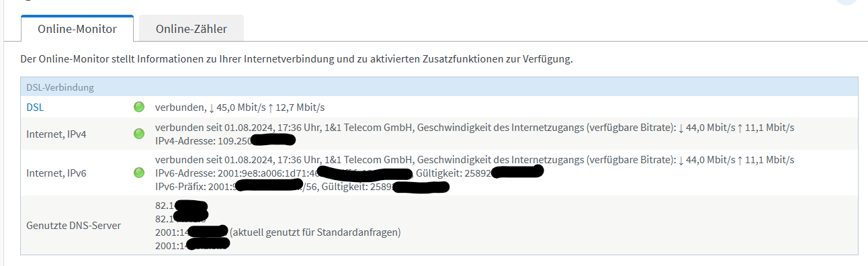Select the Internet, IPv4 row label
Viewport: 868px width, 266px height.
[56, 134]
